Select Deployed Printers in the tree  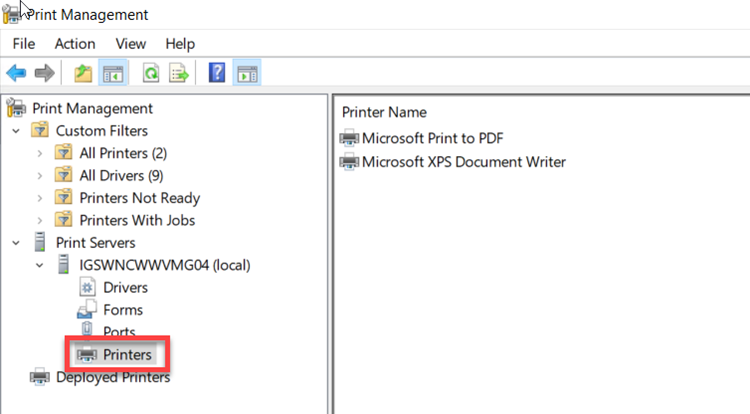coord(112,377)
